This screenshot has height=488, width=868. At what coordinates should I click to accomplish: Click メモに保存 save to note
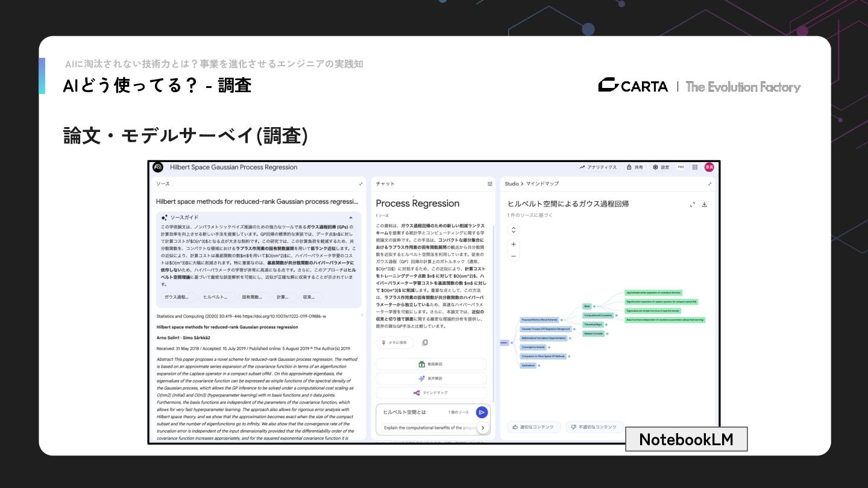[x=395, y=342]
